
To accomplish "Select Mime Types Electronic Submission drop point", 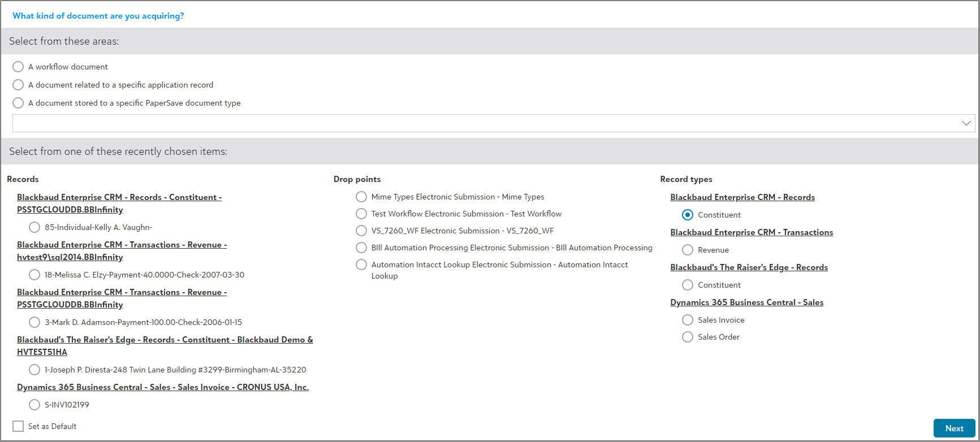I will [x=361, y=197].
